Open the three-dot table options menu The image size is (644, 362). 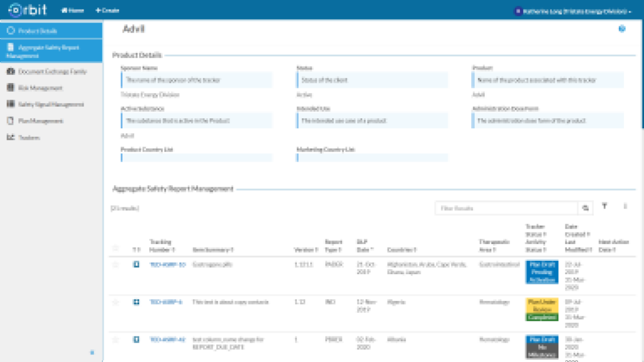tap(625, 206)
